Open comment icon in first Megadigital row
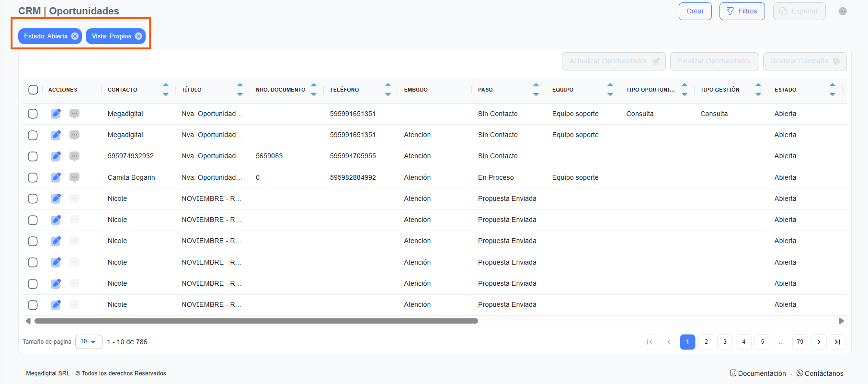 tap(74, 114)
